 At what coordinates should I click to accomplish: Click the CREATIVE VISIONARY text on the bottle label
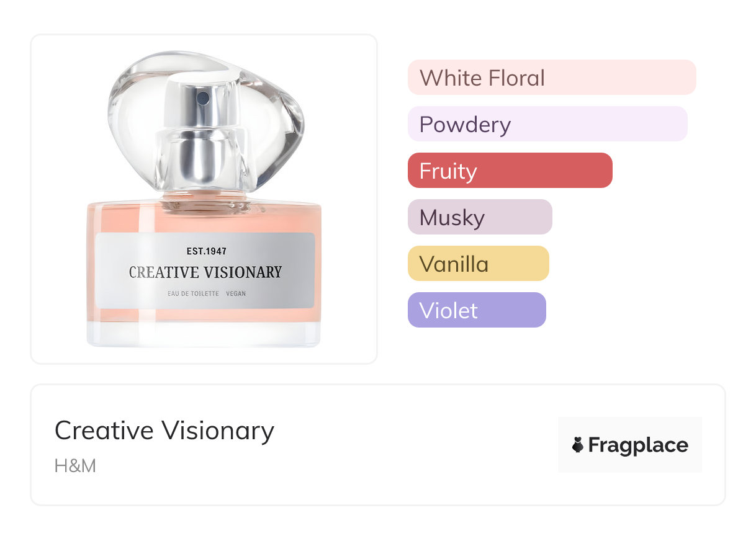[x=205, y=272]
